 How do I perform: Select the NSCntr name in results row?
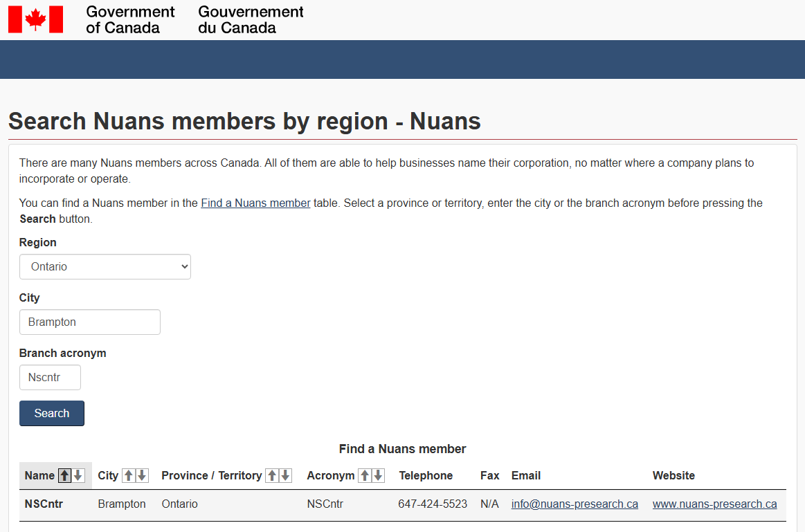point(44,504)
